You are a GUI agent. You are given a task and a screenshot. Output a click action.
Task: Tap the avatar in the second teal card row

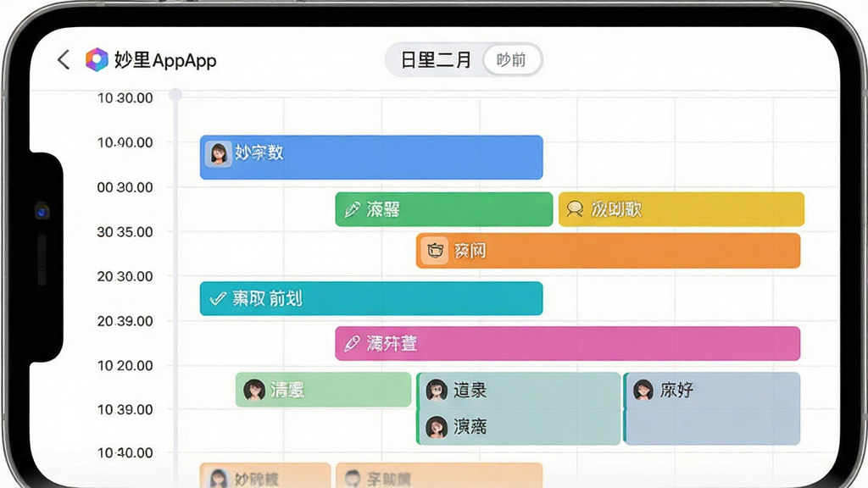(437, 427)
